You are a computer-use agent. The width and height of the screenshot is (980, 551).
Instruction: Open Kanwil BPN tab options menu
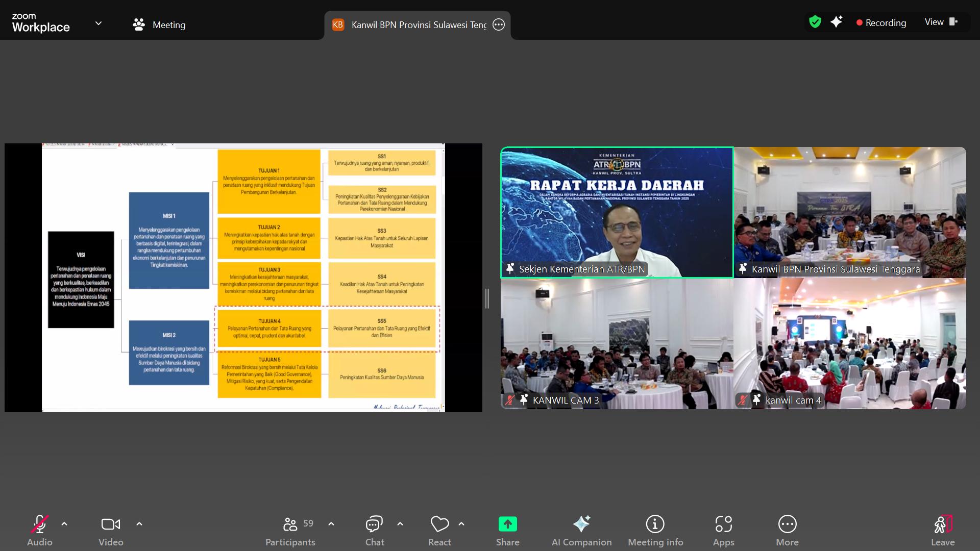499,24
